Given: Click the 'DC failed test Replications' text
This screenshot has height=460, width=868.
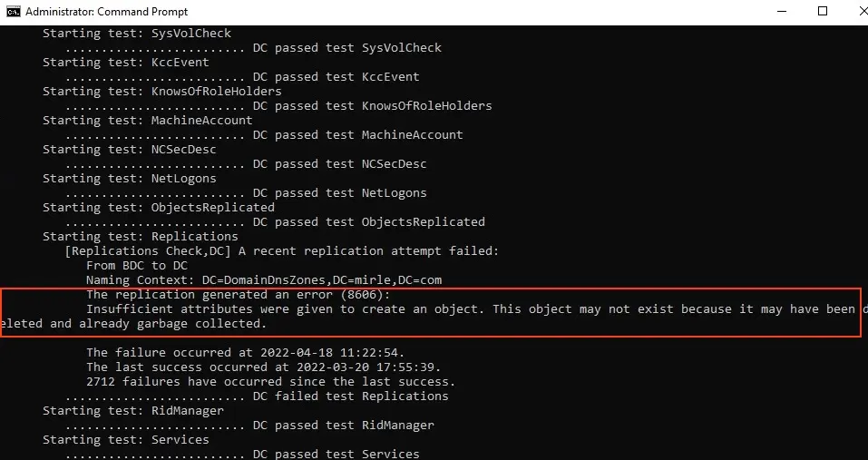Looking at the screenshot, I should (350, 396).
